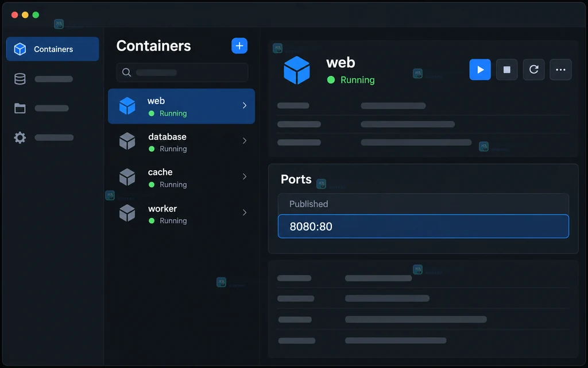Image resolution: width=588 pixels, height=368 pixels.
Task: Select the worker container name
Action: 163,208
